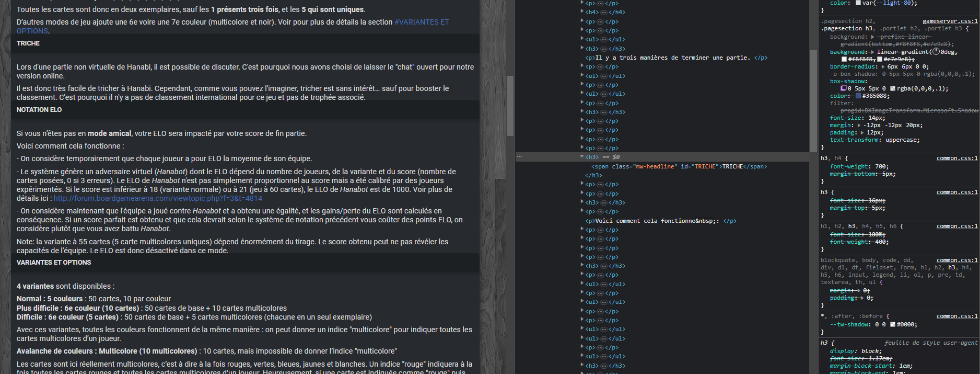Open the #VARIANTES ET OPTIONS link
980x374 pixels.
click(232, 26)
